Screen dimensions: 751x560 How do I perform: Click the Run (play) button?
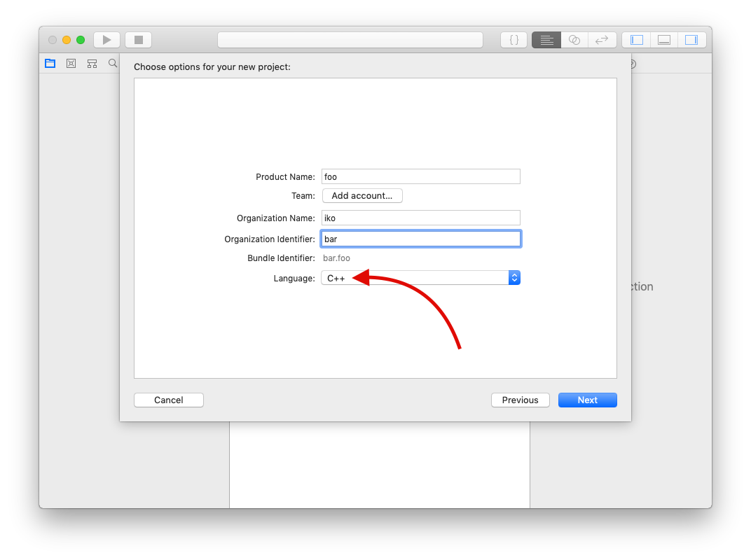(106, 40)
